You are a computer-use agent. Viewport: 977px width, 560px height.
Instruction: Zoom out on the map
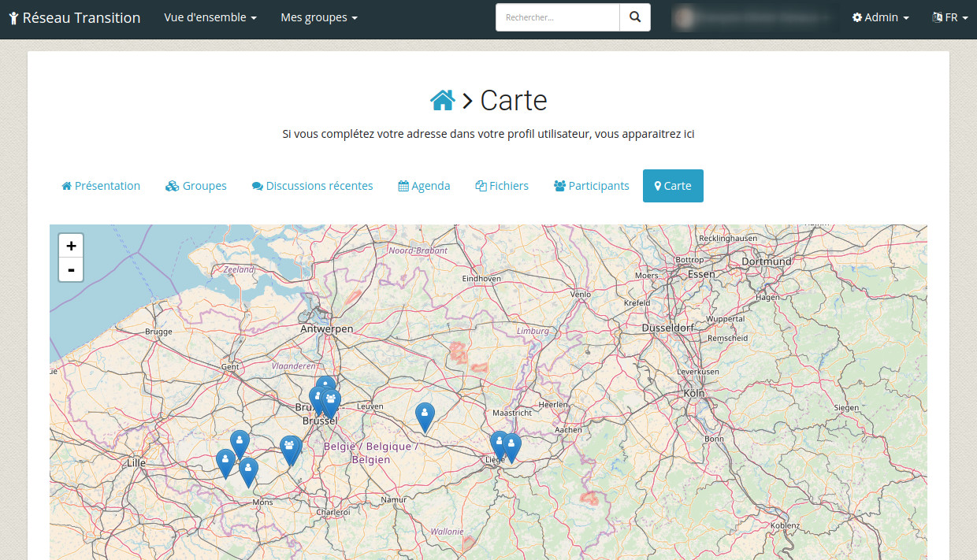click(x=71, y=270)
